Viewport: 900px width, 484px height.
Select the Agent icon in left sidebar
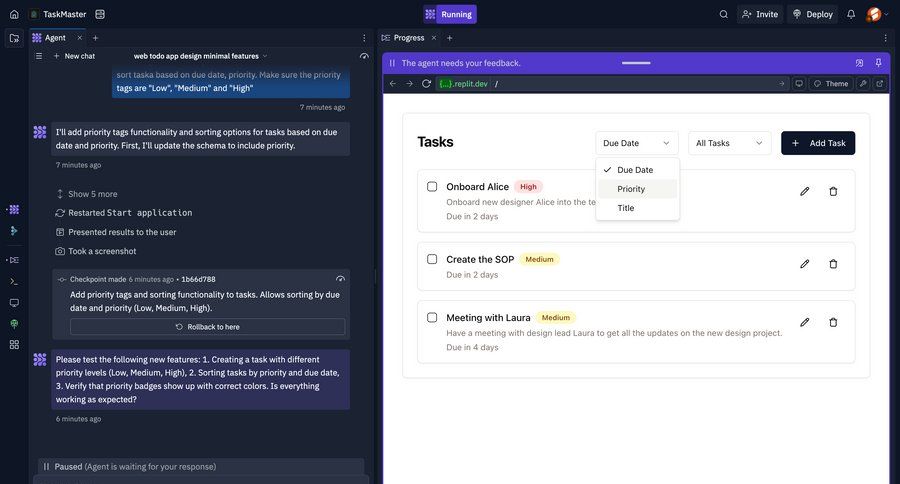(x=14, y=210)
